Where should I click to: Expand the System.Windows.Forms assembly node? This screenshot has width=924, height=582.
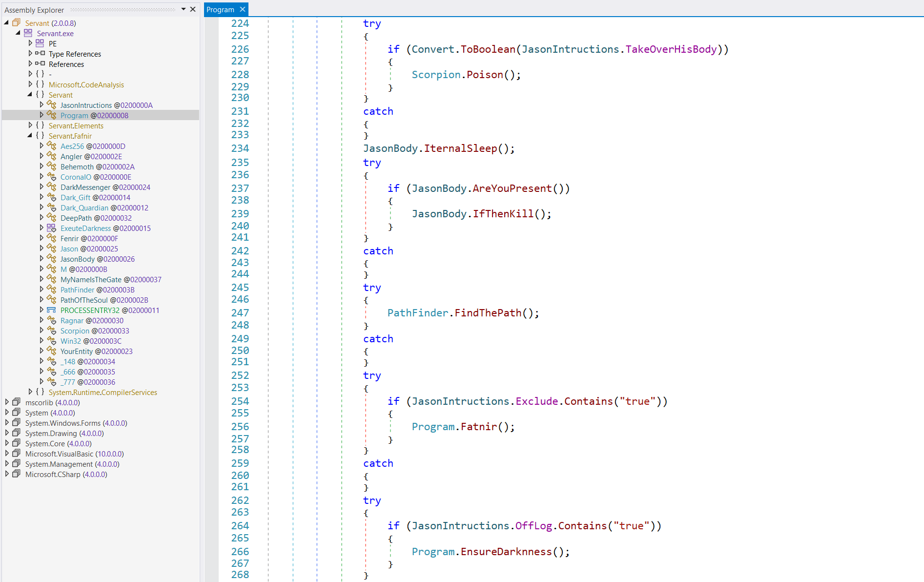pyautogui.click(x=7, y=422)
